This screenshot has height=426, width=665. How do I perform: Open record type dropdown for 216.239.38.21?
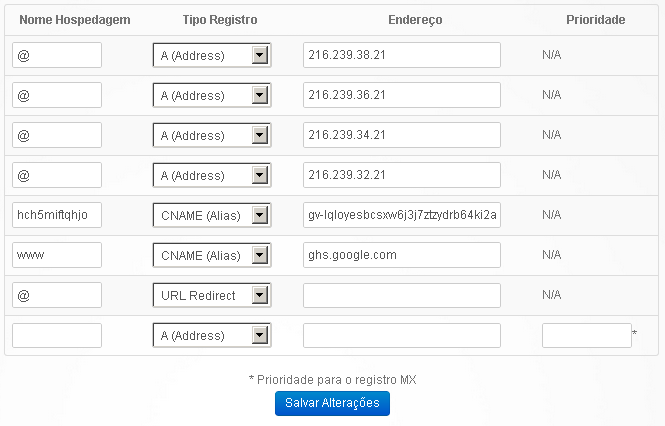(212, 55)
